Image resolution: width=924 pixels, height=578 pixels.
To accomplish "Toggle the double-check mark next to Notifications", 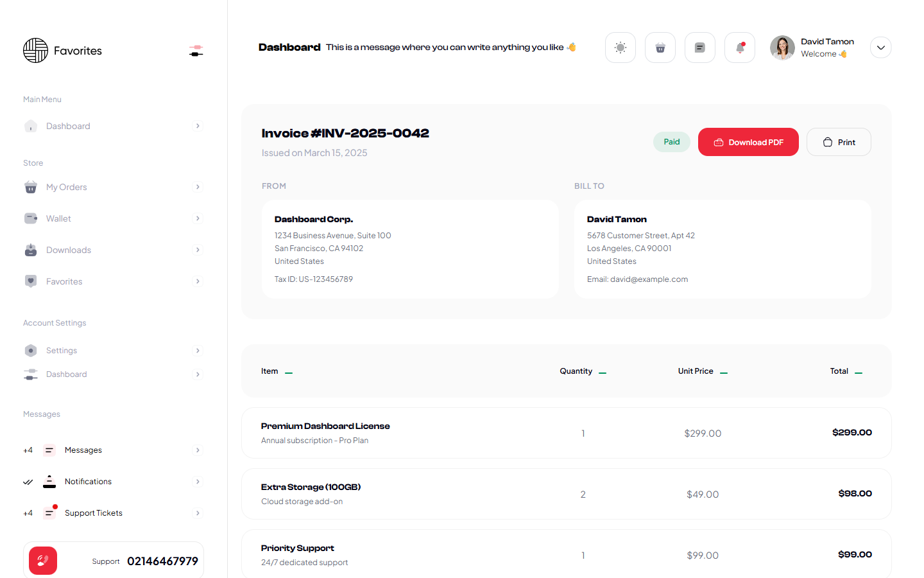I will click(x=28, y=481).
